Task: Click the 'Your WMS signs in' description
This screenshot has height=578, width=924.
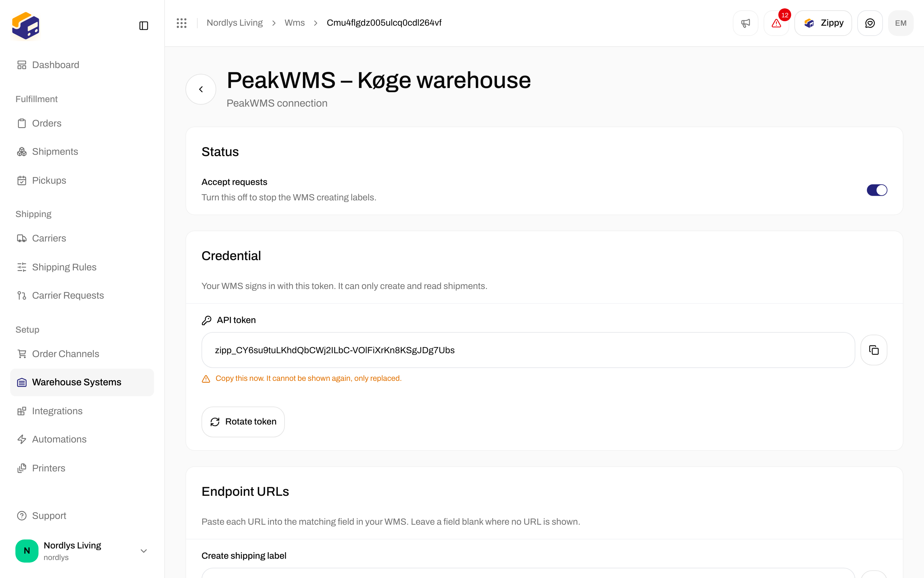Action: point(344,286)
